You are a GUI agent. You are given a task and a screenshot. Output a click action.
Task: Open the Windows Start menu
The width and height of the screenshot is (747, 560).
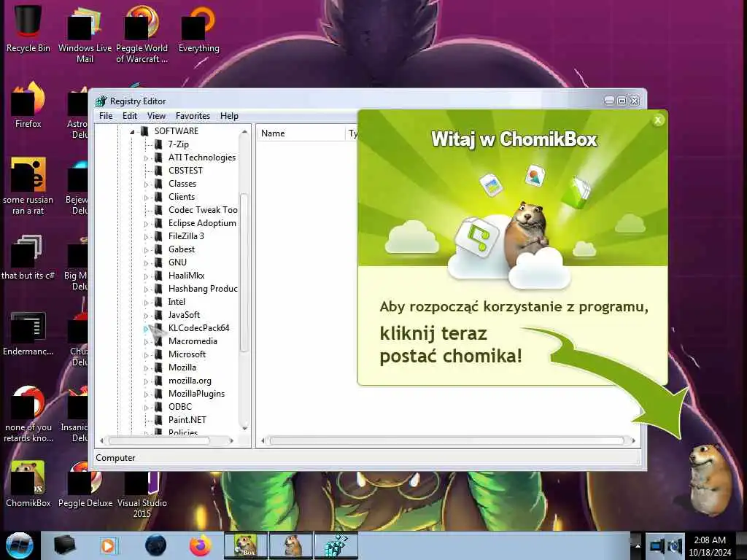tap(19, 545)
